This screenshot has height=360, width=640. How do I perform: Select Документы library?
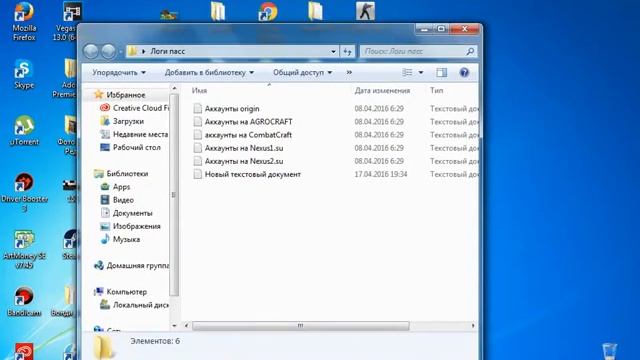pyautogui.click(x=132, y=213)
